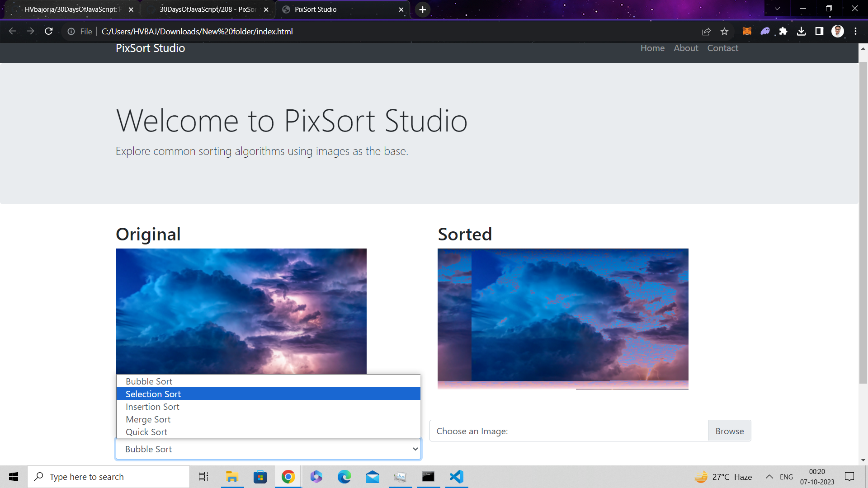The image size is (868, 488).
Task: Open the About nav link
Action: 686,48
